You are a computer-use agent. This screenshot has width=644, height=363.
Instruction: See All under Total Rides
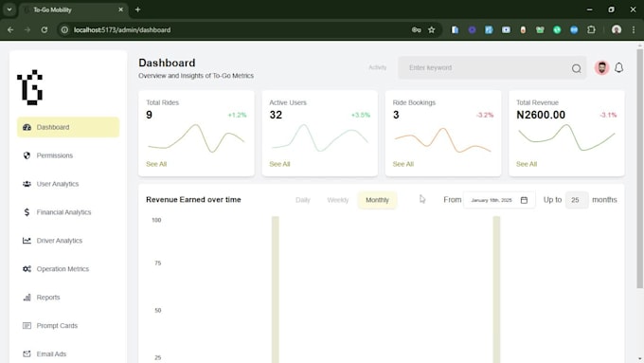[x=156, y=164]
